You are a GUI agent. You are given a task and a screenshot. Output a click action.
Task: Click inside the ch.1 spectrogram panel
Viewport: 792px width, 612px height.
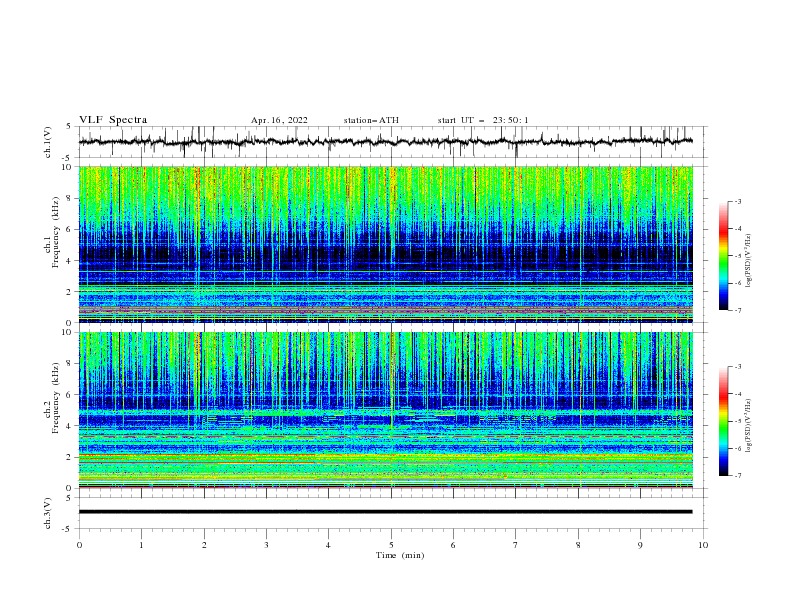pyautogui.click(x=386, y=244)
